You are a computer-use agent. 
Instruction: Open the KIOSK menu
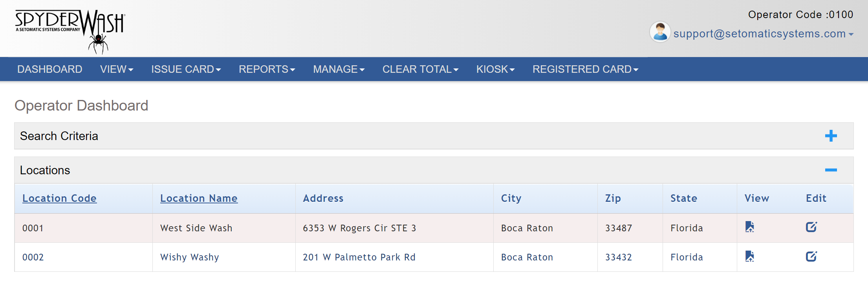[x=495, y=69]
